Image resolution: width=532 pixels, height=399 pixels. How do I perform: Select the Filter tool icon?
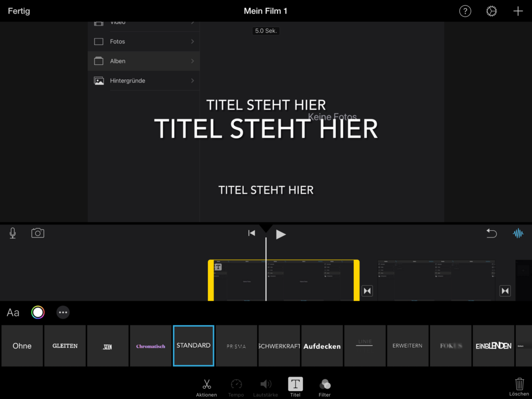tap(325, 387)
